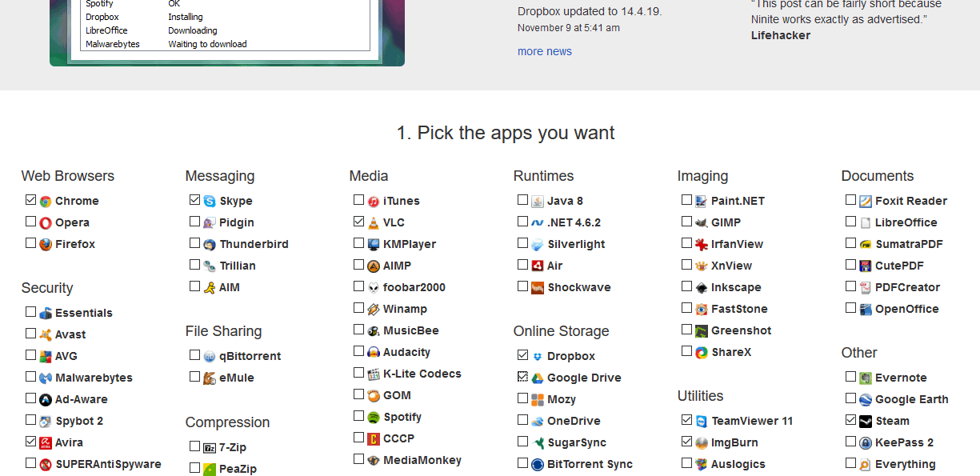Click the Ninite installer screenshot thumbnail
This screenshot has height=476, width=980.
click(x=227, y=32)
